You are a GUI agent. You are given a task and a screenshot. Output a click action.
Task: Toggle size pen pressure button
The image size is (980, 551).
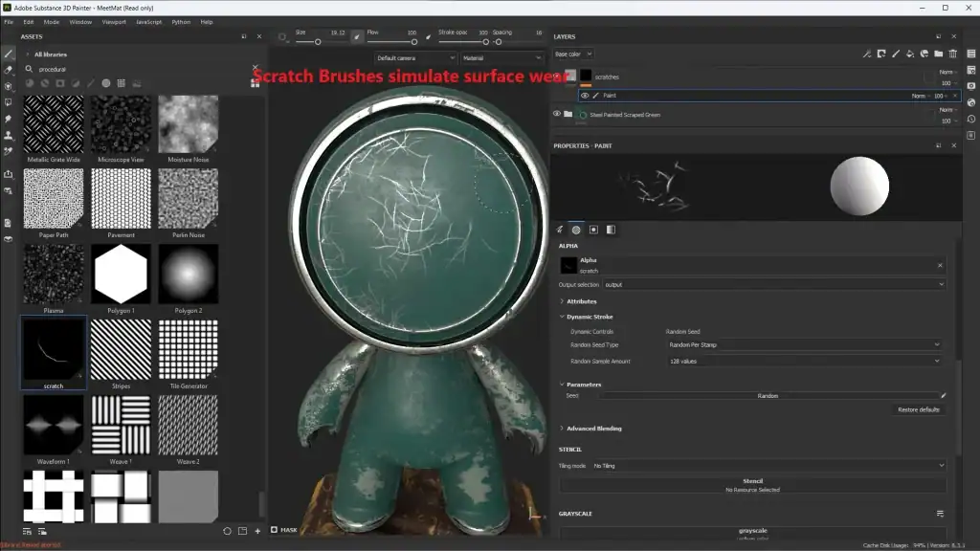[x=356, y=37]
